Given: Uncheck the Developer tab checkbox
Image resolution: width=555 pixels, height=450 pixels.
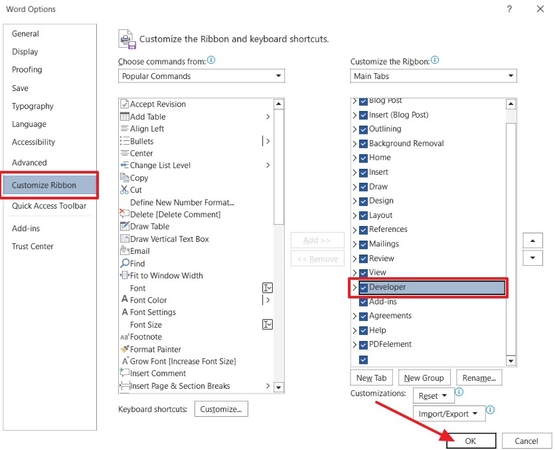Looking at the screenshot, I should coord(363,287).
